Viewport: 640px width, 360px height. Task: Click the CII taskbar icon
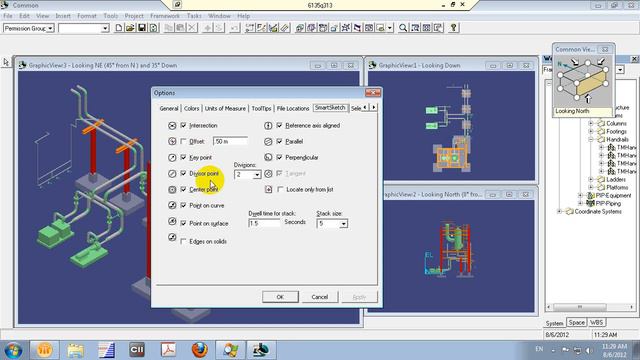(x=137, y=350)
